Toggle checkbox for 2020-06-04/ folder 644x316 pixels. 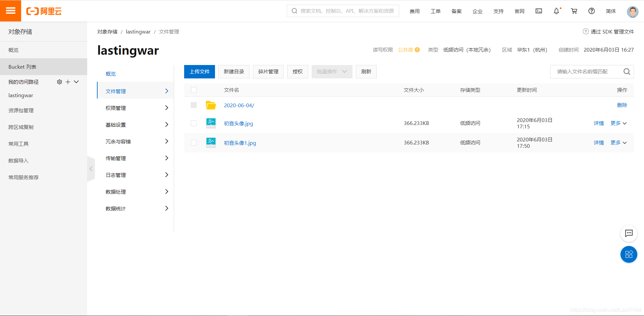[194, 105]
